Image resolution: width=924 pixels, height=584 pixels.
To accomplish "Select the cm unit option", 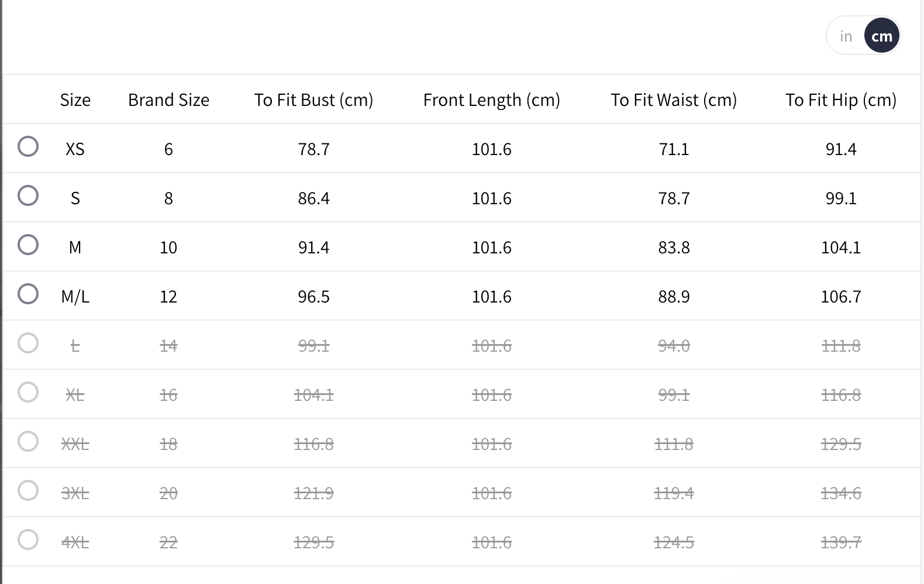I will pyautogui.click(x=881, y=36).
